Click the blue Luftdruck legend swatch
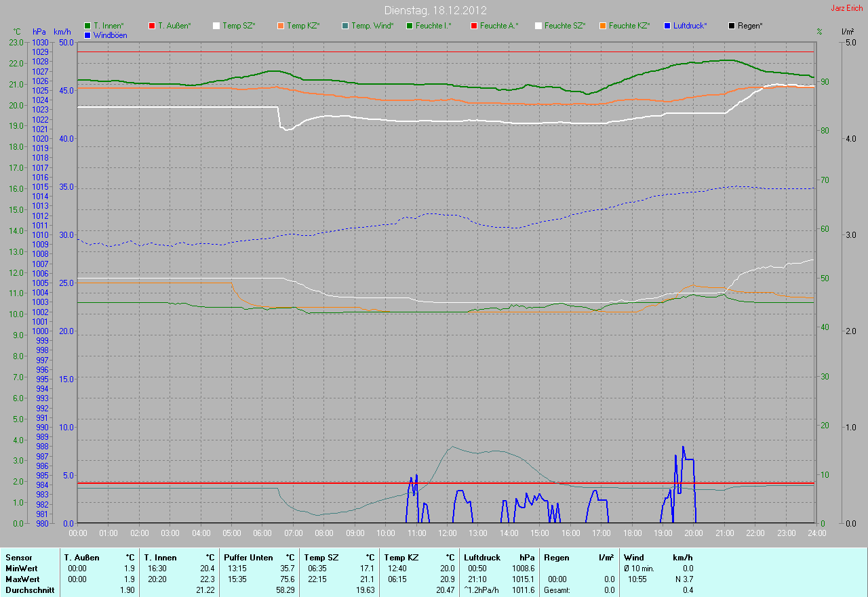Screen dimensions: 868x597 click(667, 26)
